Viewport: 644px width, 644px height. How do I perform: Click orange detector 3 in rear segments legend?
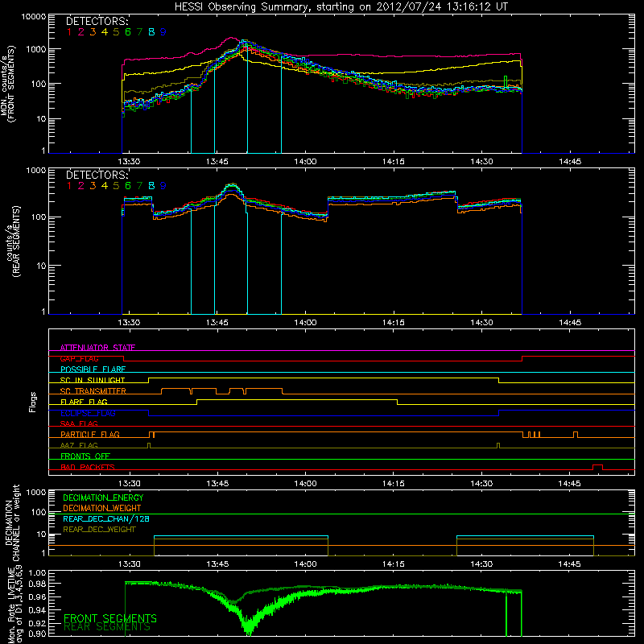93,186
